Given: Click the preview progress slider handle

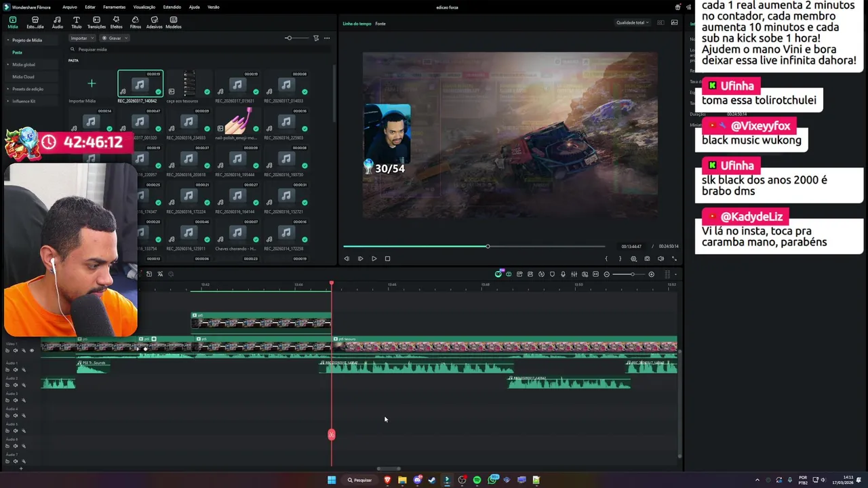Looking at the screenshot, I should pyautogui.click(x=488, y=246).
